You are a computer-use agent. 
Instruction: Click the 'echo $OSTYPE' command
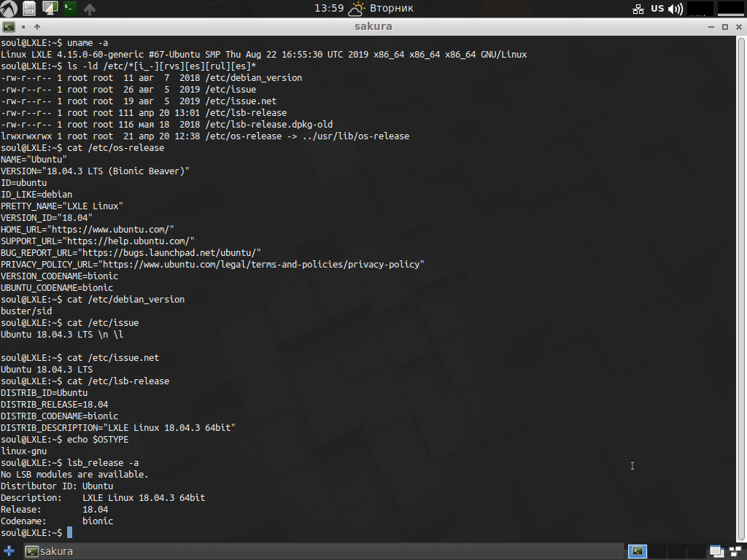coord(98,439)
